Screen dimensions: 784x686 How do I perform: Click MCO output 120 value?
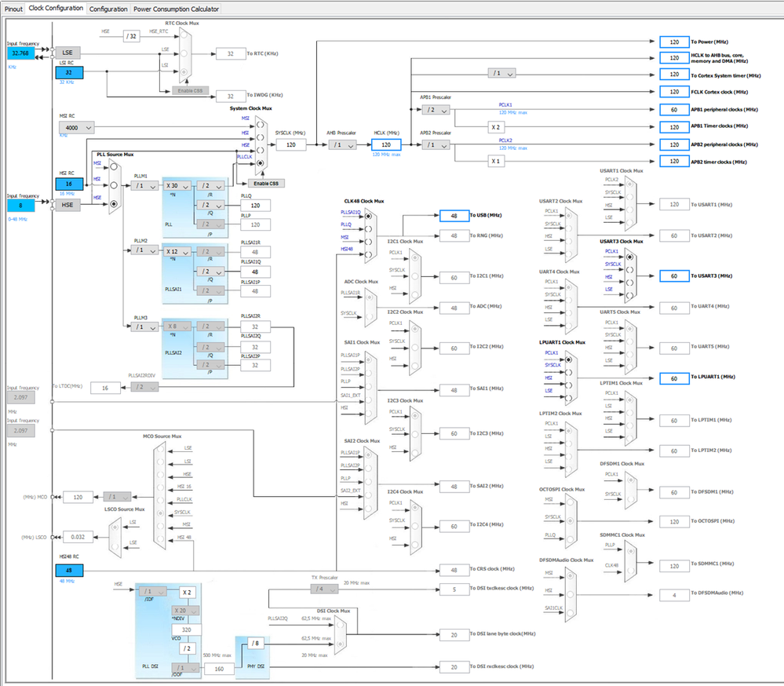pyautogui.click(x=78, y=497)
